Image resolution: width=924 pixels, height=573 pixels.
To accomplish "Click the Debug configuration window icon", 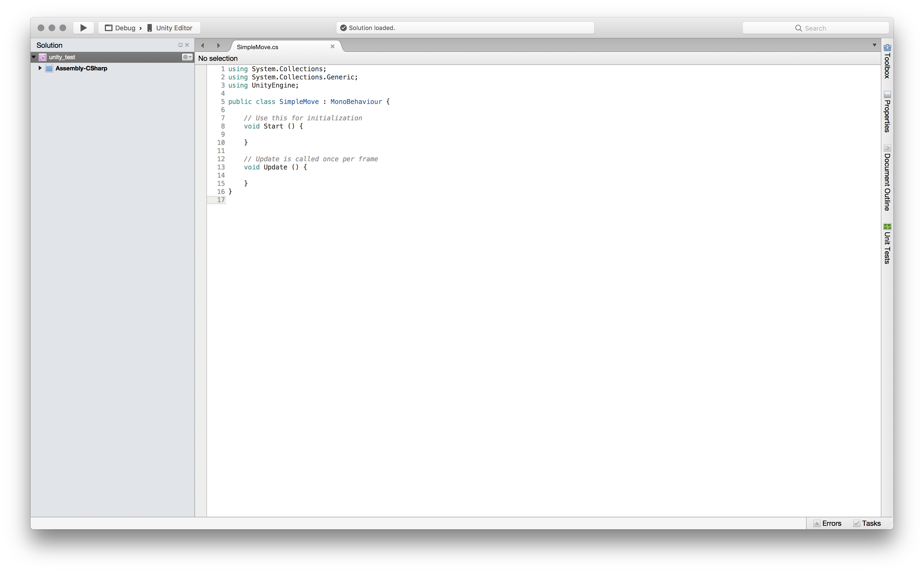I will (108, 28).
